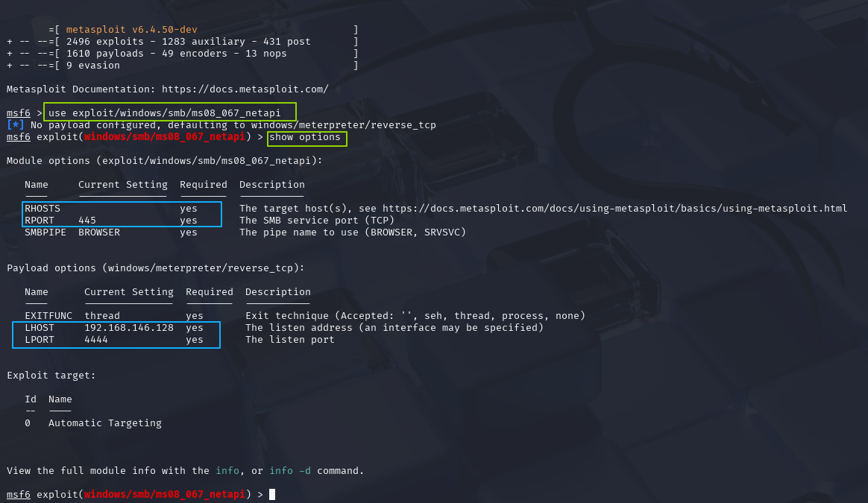Click the pipe name description (BROWSER, SRVSVC)
This screenshot has width=868, height=503.
click(x=353, y=232)
